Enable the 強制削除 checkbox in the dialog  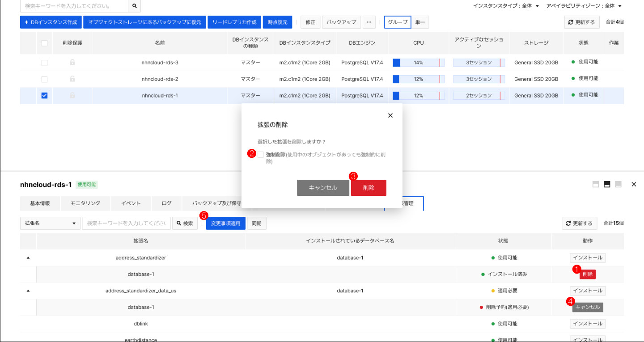[261, 155]
